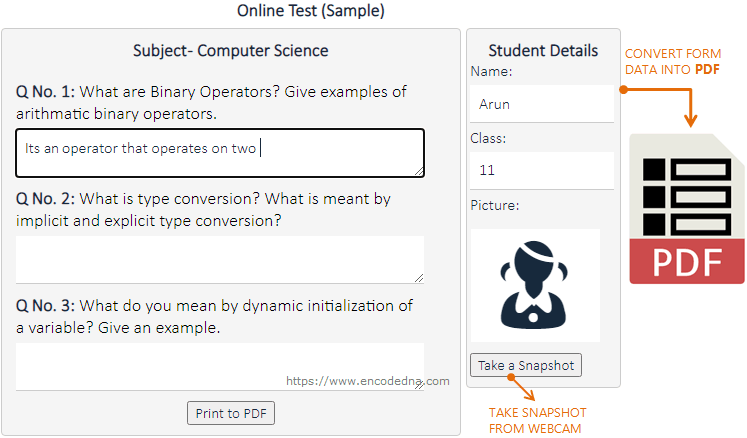Select the Name field containing Arun
The width and height of the screenshot is (747, 438).
[x=542, y=104]
